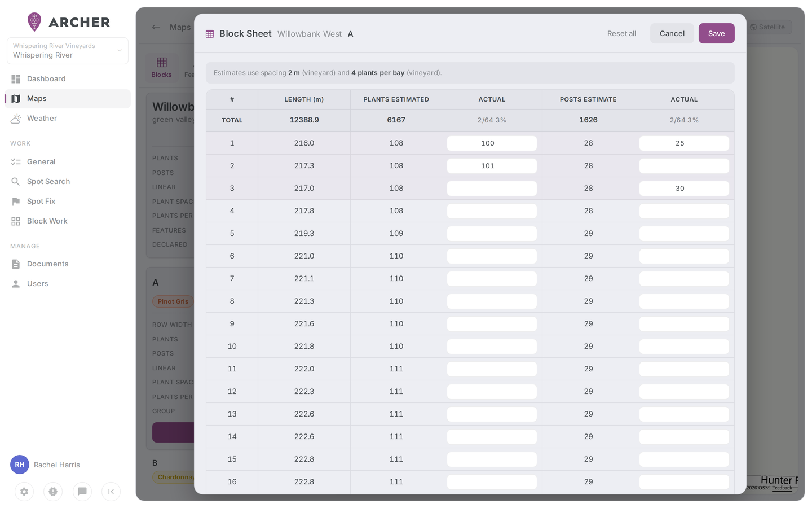812x508 pixels.
Task: Click the LENGTH (m) column header
Action: point(304,99)
